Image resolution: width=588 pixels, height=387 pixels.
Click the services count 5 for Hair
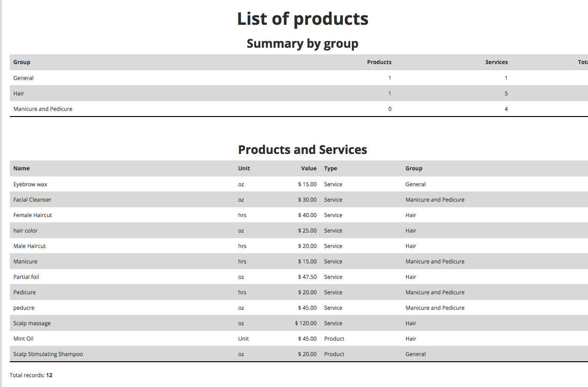click(x=506, y=94)
